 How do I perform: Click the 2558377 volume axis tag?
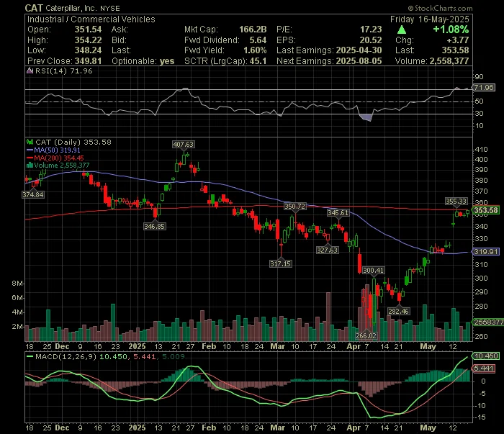488,322
